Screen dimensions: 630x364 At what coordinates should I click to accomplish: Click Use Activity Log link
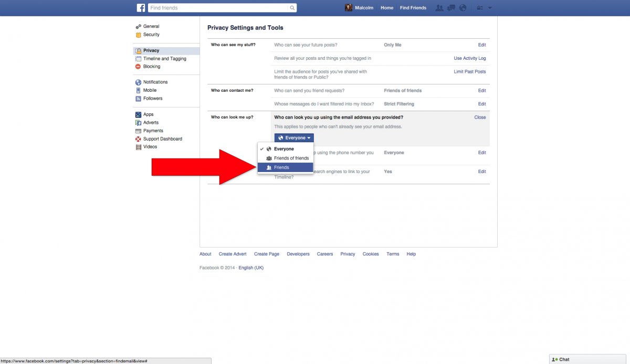click(470, 58)
